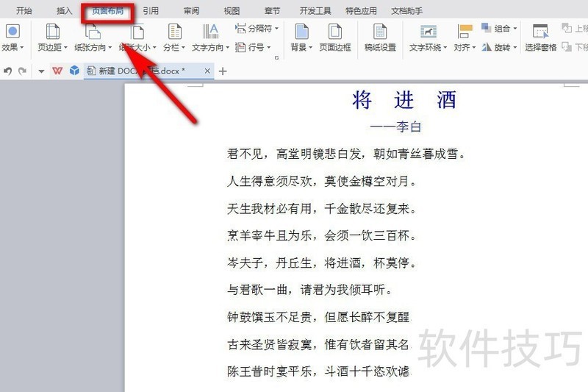The width and height of the screenshot is (588, 392).
Task: Select the 页面布局 tab
Action: [x=107, y=10]
